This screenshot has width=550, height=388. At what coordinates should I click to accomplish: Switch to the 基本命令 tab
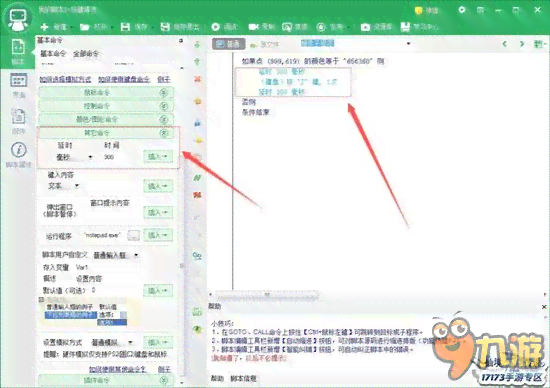coord(53,54)
